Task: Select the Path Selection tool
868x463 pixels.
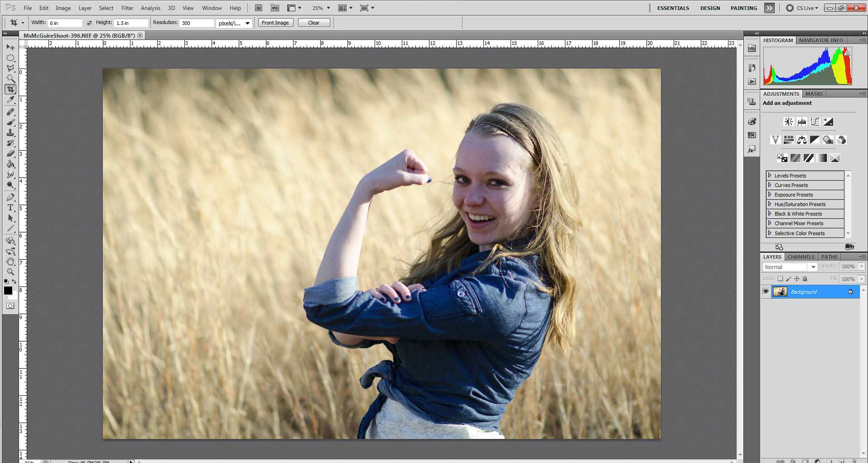Action: point(10,218)
